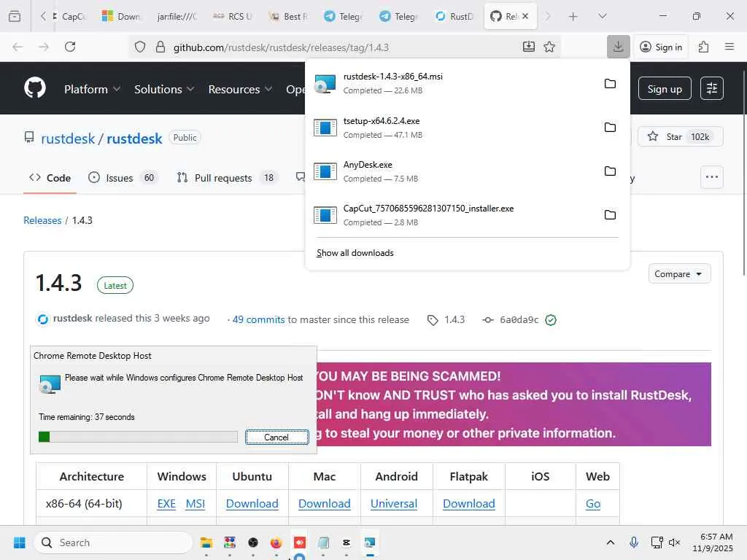Show CapCut installer download in folder

click(x=610, y=215)
